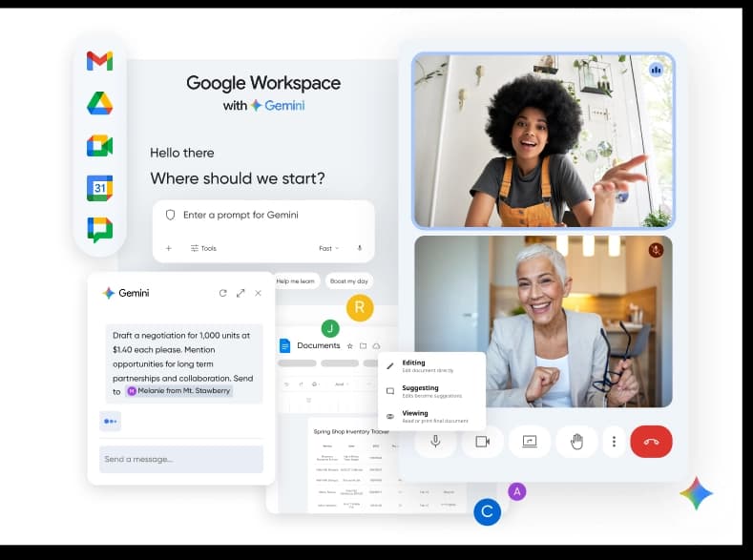Viewport: 753px width, 560px height.
Task: Toggle the microphone in the Meet call
Action: tap(435, 441)
